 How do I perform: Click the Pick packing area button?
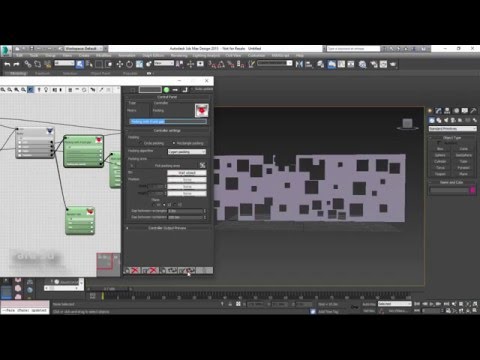(x=168, y=166)
